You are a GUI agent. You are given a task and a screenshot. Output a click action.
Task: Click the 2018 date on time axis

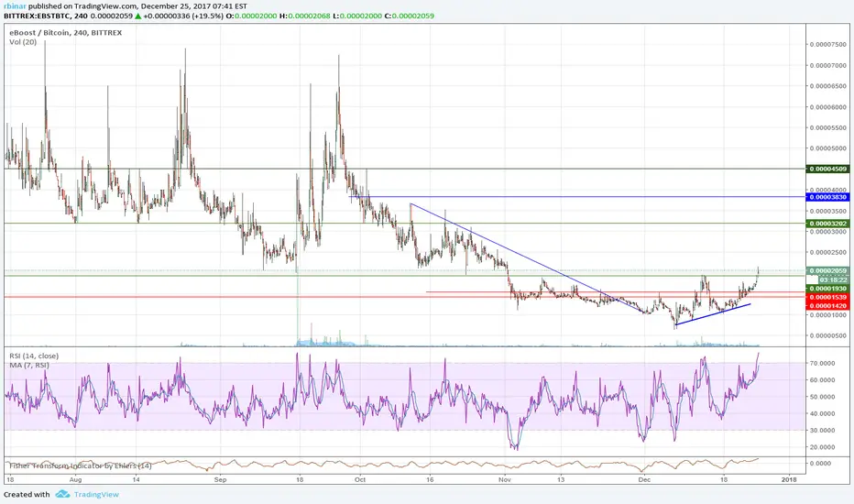pyautogui.click(x=789, y=480)
